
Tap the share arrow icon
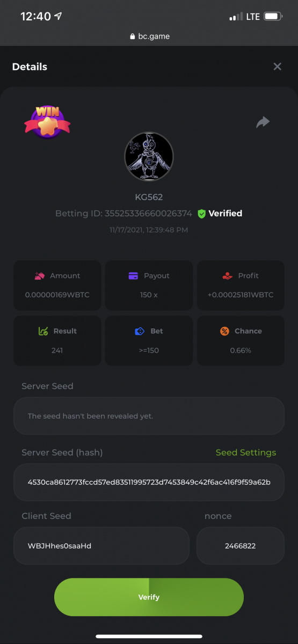click(263, 122)
